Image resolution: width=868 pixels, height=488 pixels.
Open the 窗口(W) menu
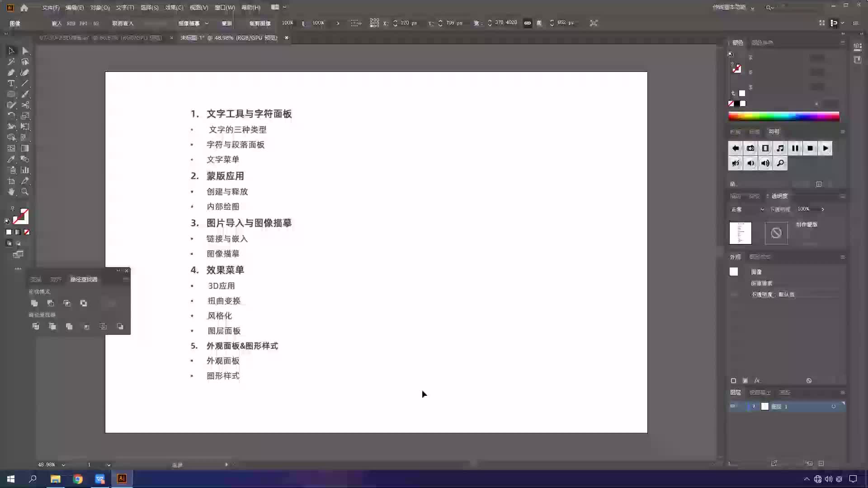coord(225,8)
